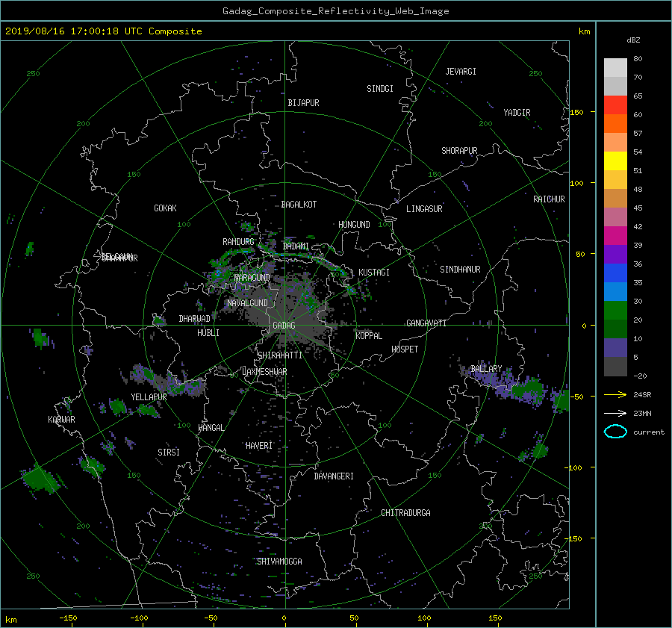Click the KUSTAGI city label

click(374, 273)
